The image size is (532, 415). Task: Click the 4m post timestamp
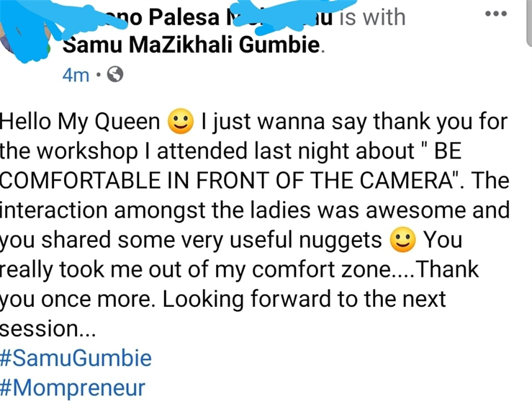76,75
